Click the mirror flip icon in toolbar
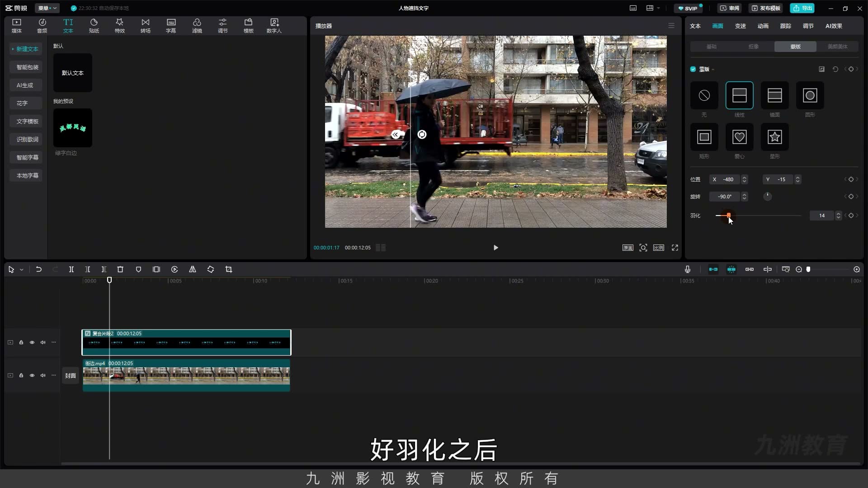This screenshot has width=868, height=488. coord(193,269)
